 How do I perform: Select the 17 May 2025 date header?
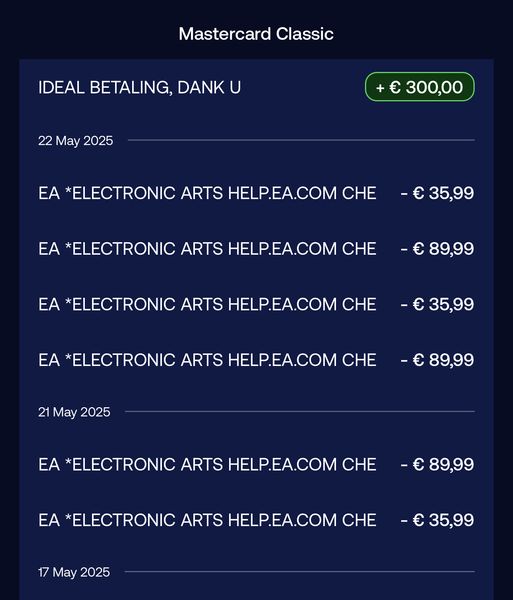(x=74, y=572)
